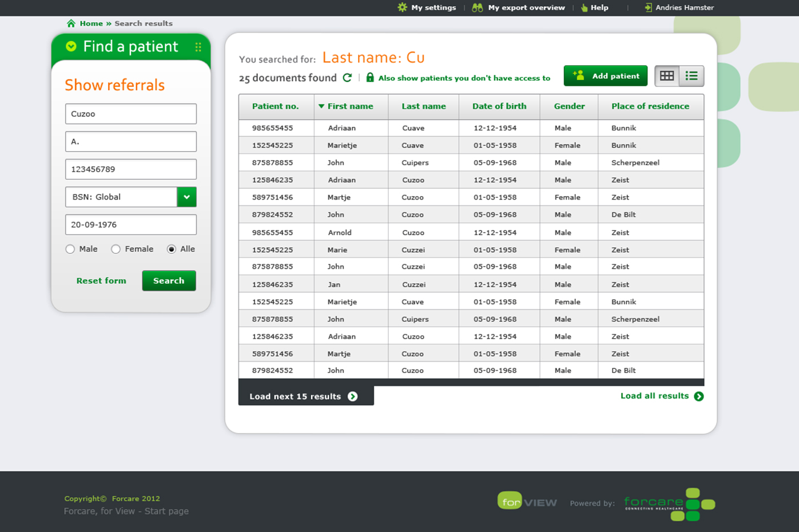Sort by the First name column
799x532 pixels.
(x=349, y=106)
